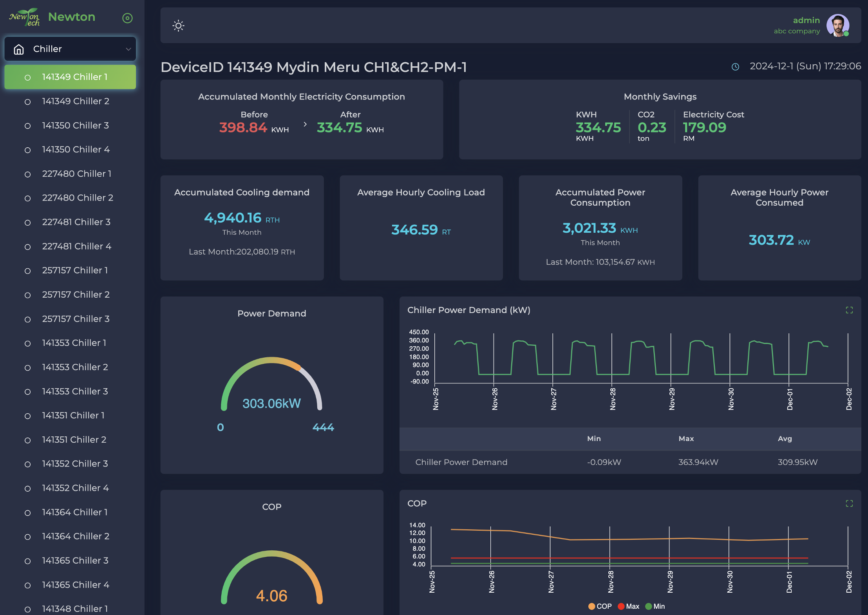Click the 309.95kW Avg table value
This screenshot has height=615, width=868.
pyautogui.click(x=797, y=462)
